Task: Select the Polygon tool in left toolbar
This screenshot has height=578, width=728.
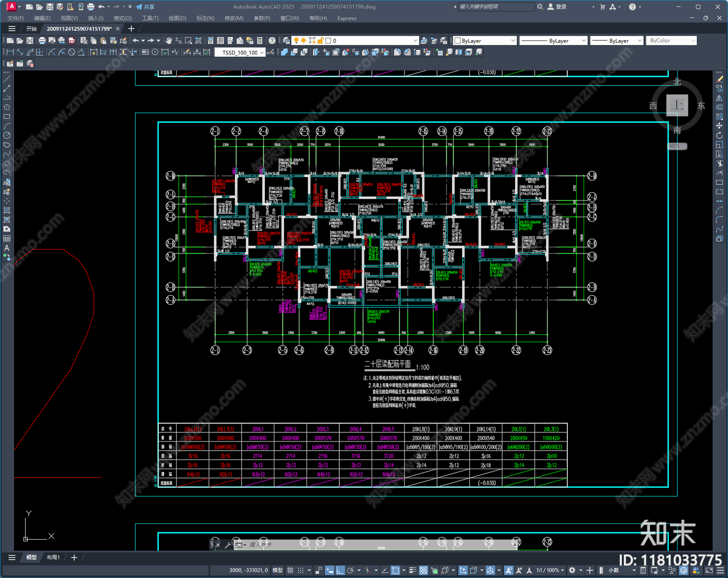Action: click(7, 107)
